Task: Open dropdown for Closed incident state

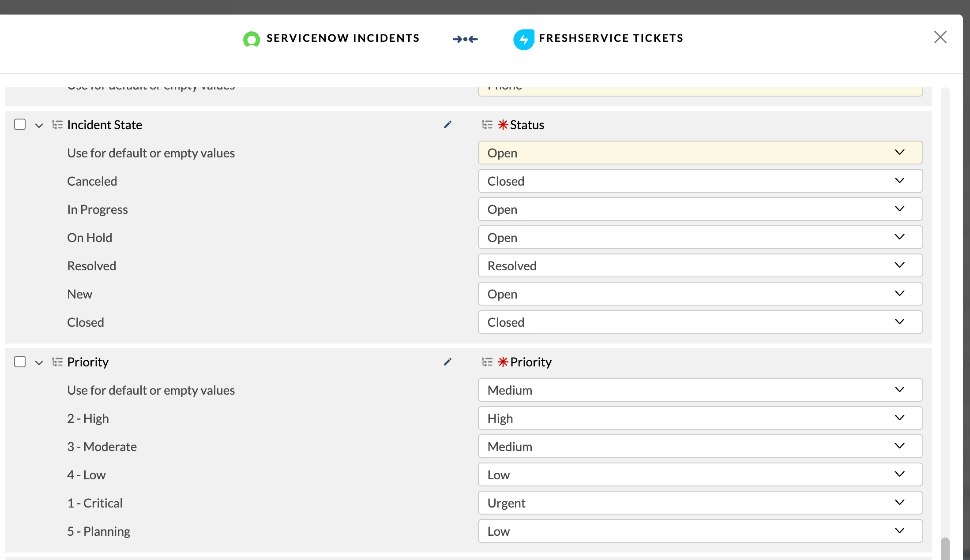Action: (x=700, y=322)
